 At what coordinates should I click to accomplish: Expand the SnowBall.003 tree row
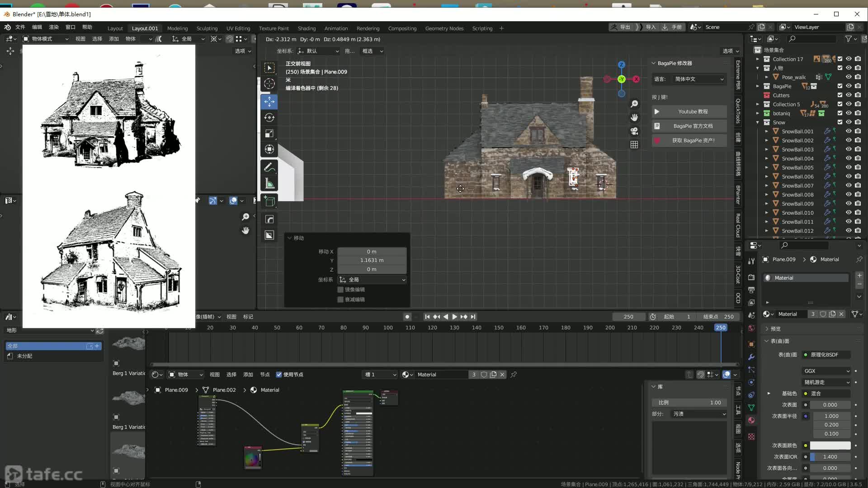pos(766,150)
